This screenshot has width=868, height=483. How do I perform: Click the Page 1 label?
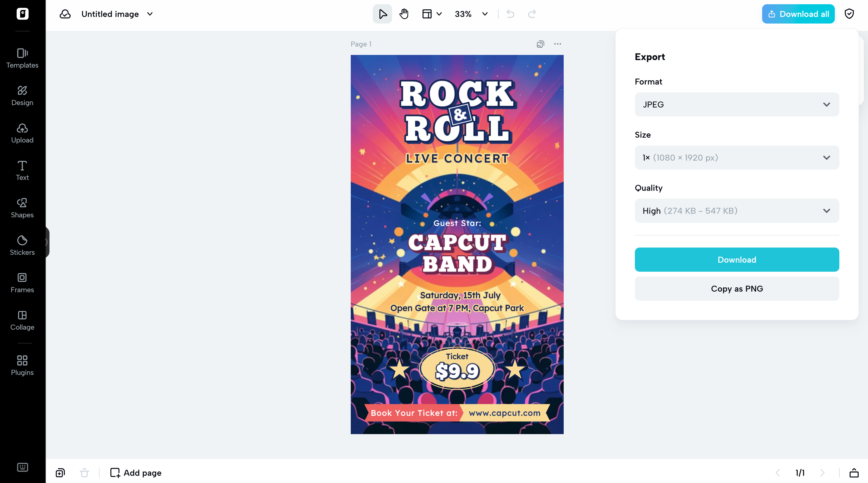coord(361,44)
